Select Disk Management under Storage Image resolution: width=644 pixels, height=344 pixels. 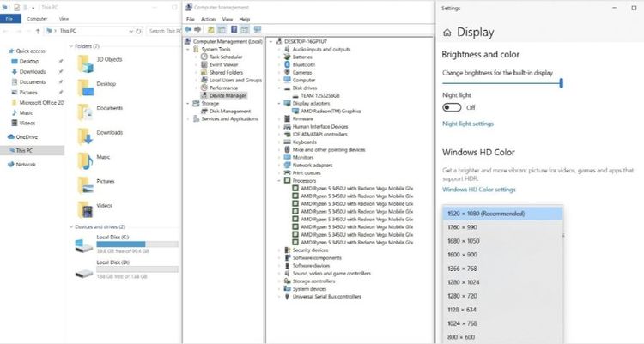click(230, 112)
